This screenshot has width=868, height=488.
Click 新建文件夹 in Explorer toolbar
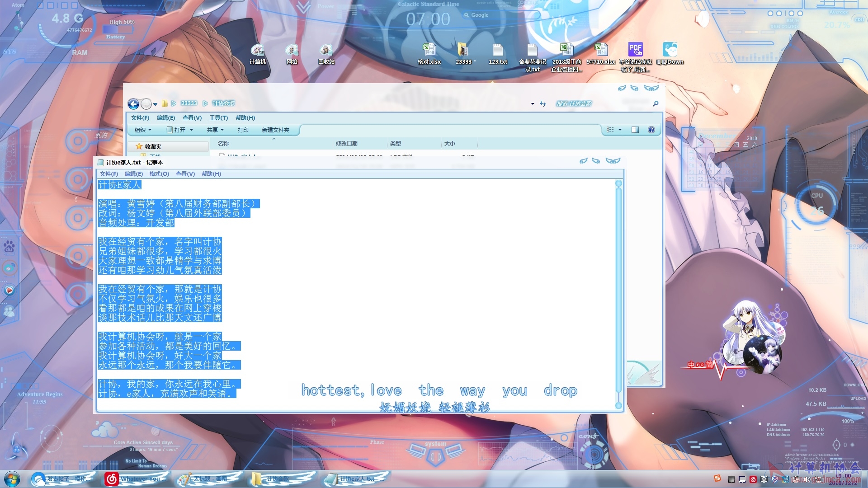[276, 130]
